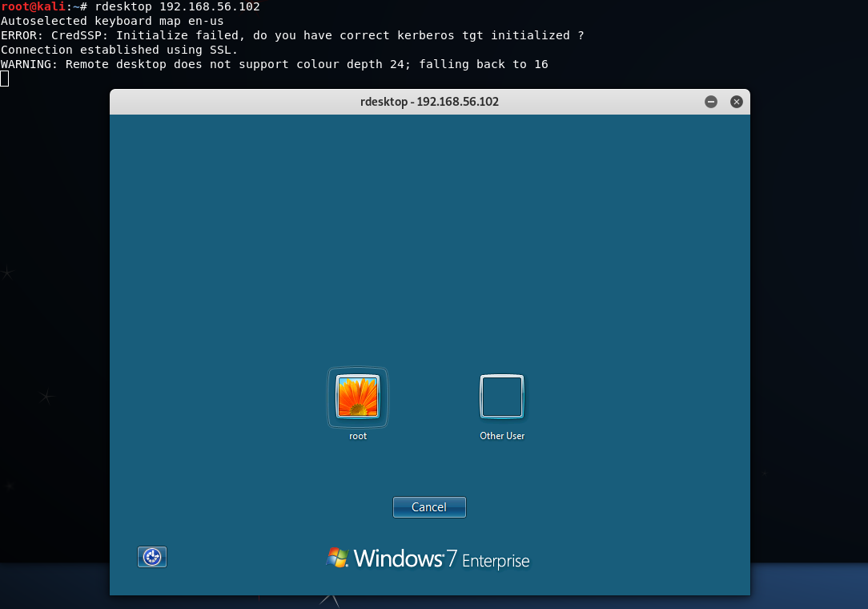Image resolution: width=868 pixels, height=609 pixels.
Task: Click the rdesktop - 192.168.56.102 title bar
Action: point(429,102)
